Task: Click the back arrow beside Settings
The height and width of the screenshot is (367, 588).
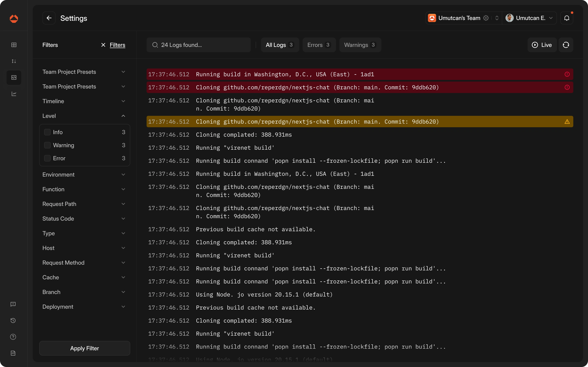Action: (49, 18)
